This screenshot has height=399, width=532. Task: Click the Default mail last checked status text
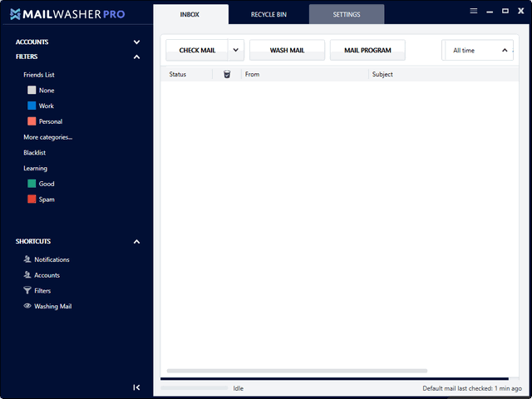472,388
